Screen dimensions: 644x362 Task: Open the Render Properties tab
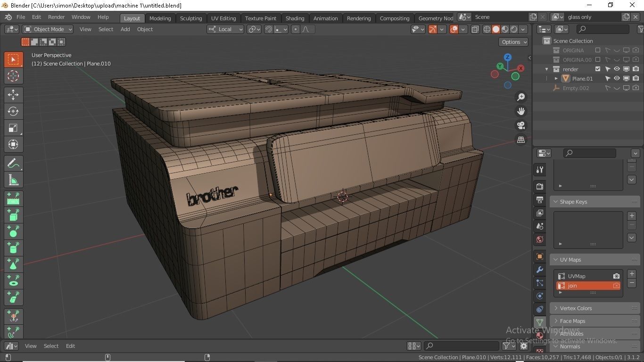[x=539, y=186]
